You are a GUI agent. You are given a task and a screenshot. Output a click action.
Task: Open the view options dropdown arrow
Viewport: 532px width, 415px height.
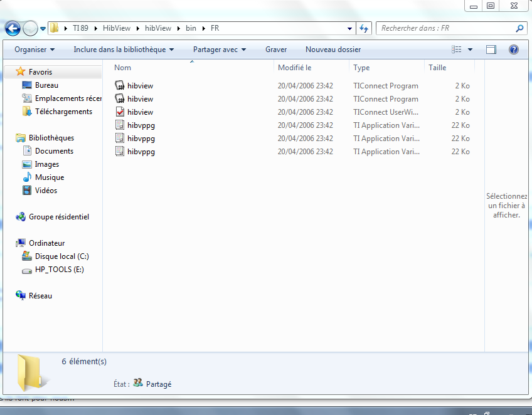pos(470,50)
